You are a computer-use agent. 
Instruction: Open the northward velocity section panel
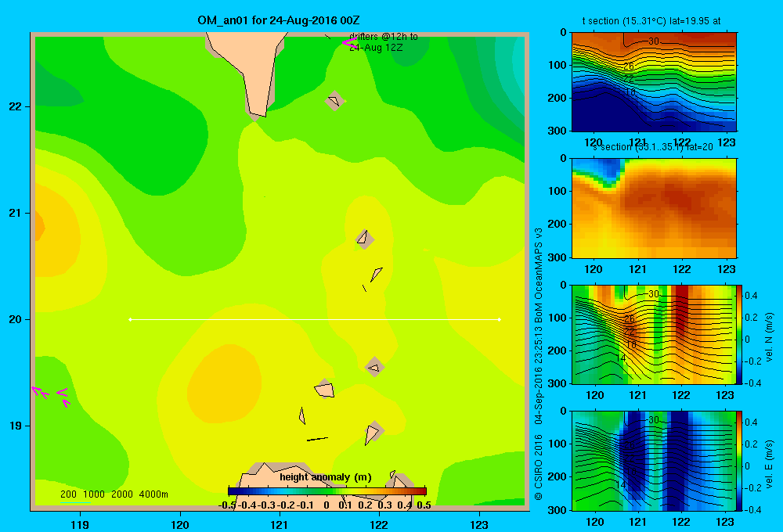click(x=654, y=334)
